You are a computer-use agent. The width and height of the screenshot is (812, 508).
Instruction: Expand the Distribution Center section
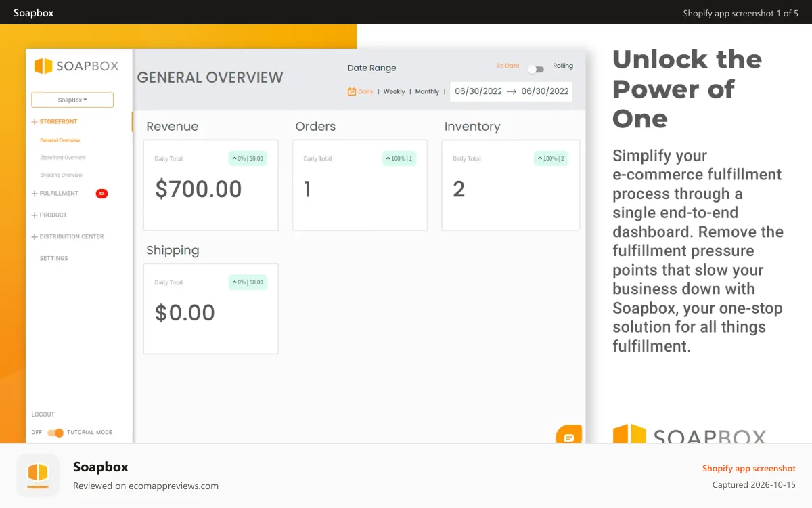[68, 237]
